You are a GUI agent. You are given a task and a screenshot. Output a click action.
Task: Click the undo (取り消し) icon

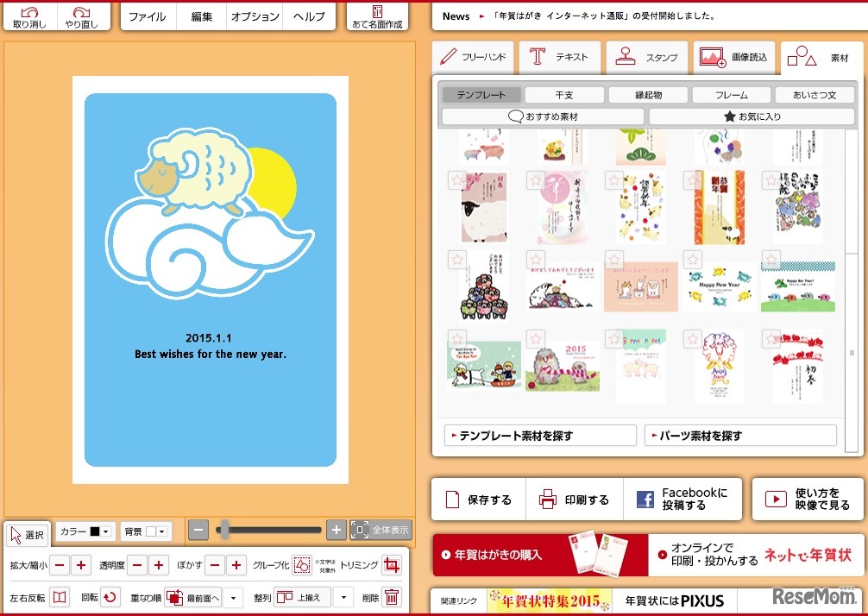pos(29,17)
